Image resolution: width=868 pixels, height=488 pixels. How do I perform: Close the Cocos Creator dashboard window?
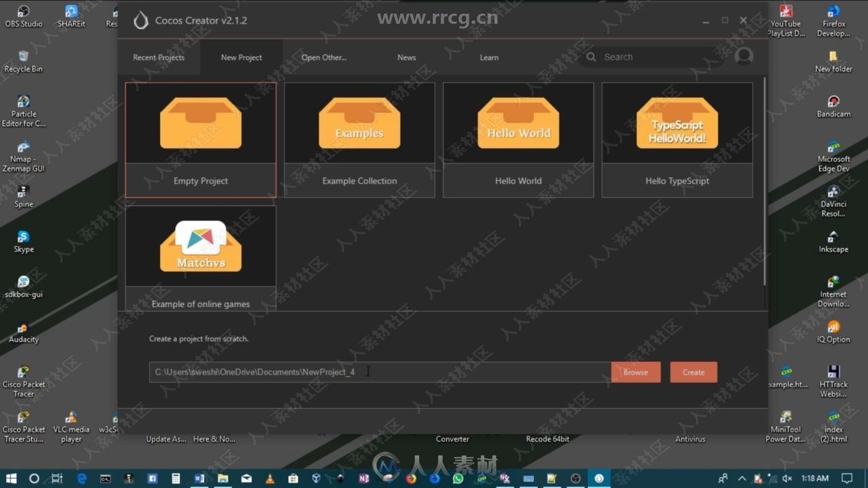743,20
